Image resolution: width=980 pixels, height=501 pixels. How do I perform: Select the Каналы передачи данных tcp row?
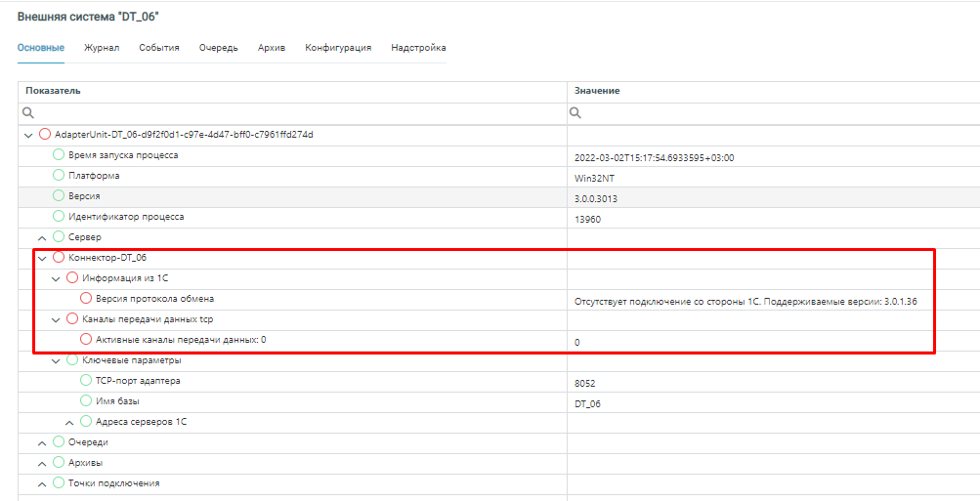pos(145,319)
